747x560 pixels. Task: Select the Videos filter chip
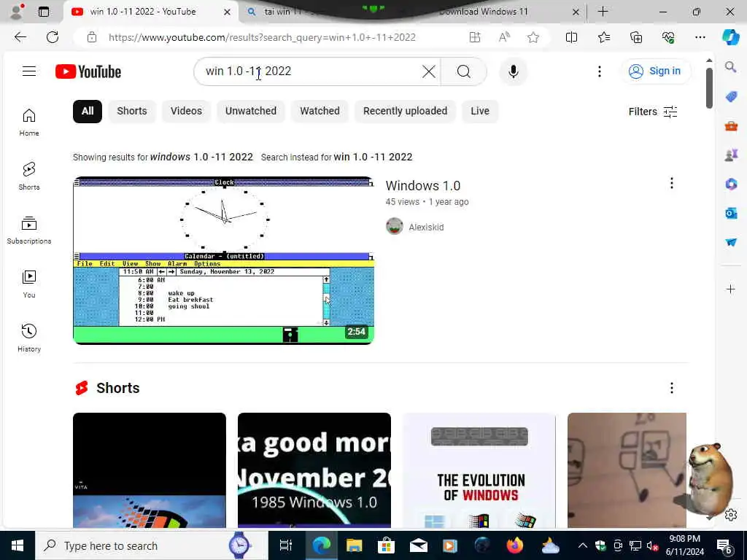tap(186, 111)
